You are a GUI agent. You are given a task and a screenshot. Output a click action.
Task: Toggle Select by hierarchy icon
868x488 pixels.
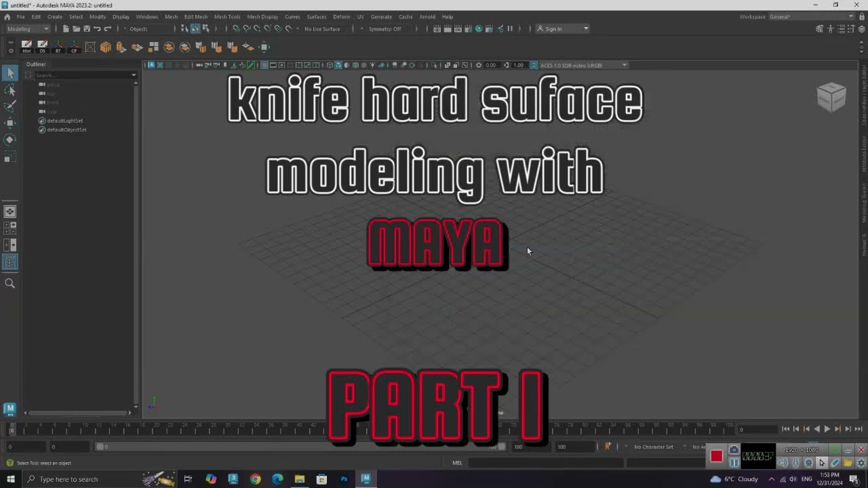click(x=184, y=28)
